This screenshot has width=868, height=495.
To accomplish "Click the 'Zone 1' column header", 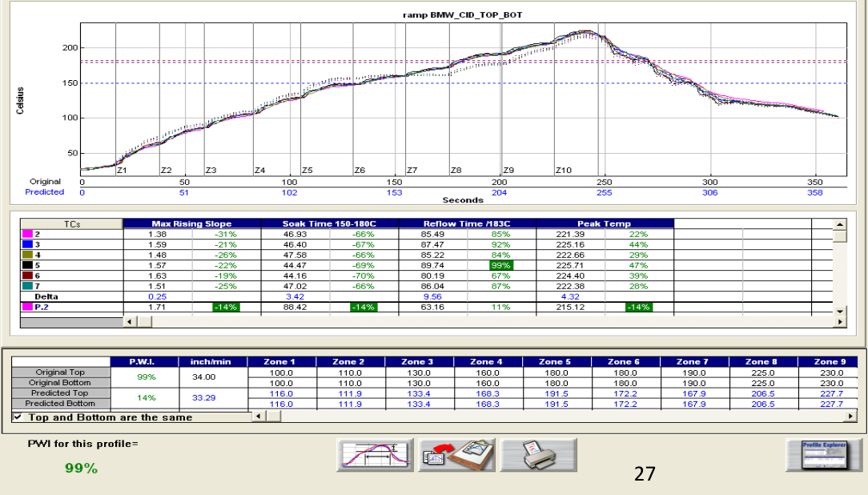I will pos(282,361).
